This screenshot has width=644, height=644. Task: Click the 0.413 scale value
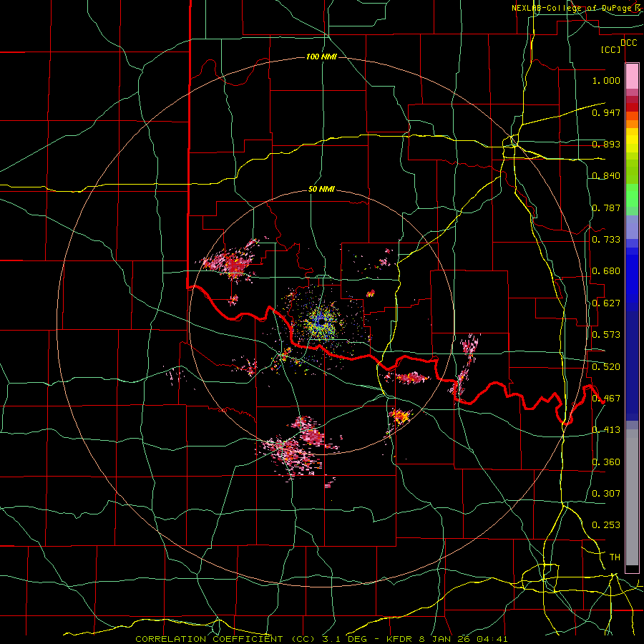point(606,430)
